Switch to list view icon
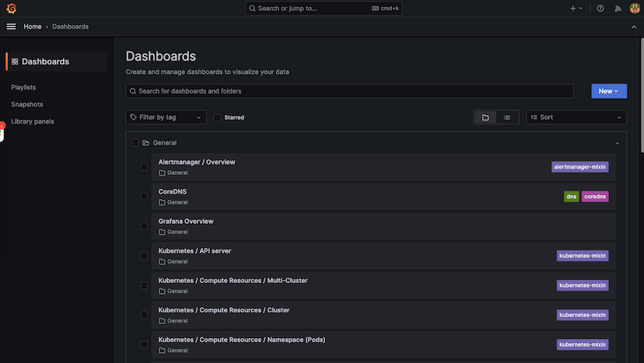The image size is (644, 363). point(507,117)
